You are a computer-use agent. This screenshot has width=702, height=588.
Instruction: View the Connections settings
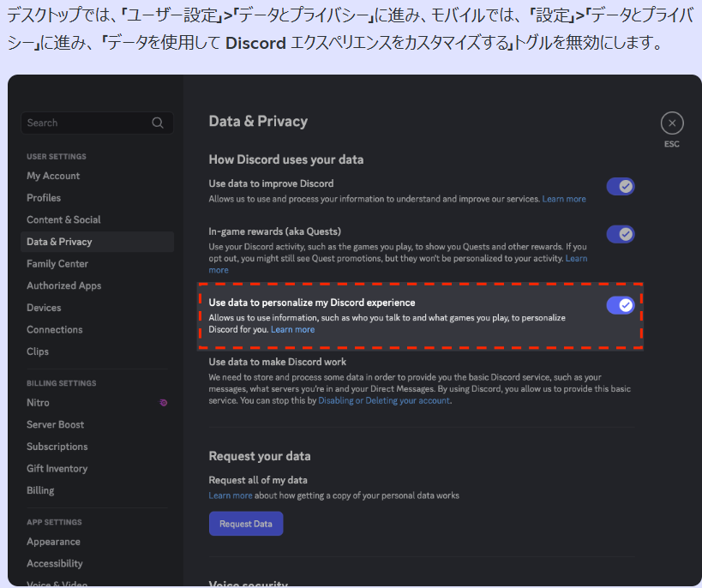tap(54, 329)
